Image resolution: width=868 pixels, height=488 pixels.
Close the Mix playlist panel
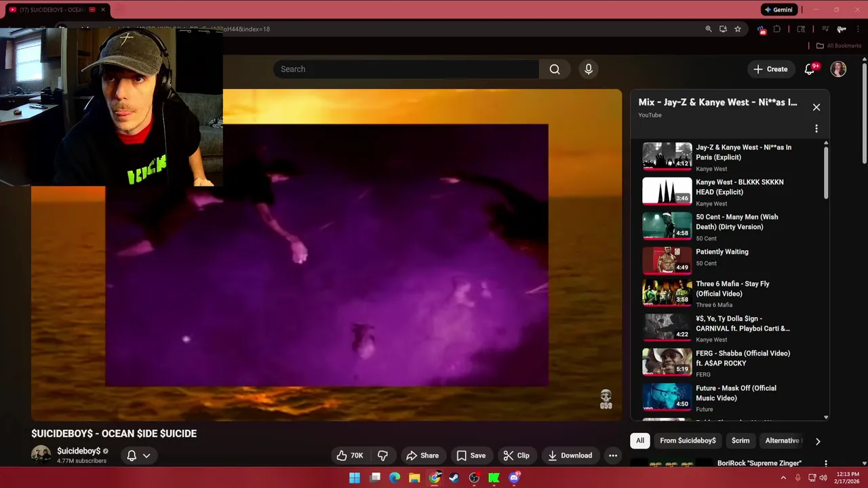pyautogui.click(x=816, y=107)
